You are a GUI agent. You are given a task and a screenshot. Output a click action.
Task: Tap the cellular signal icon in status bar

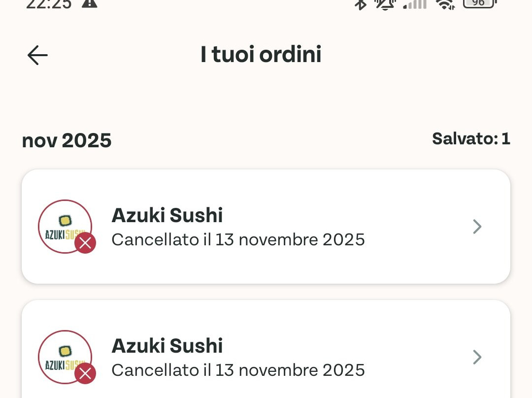tap(414, 5)
